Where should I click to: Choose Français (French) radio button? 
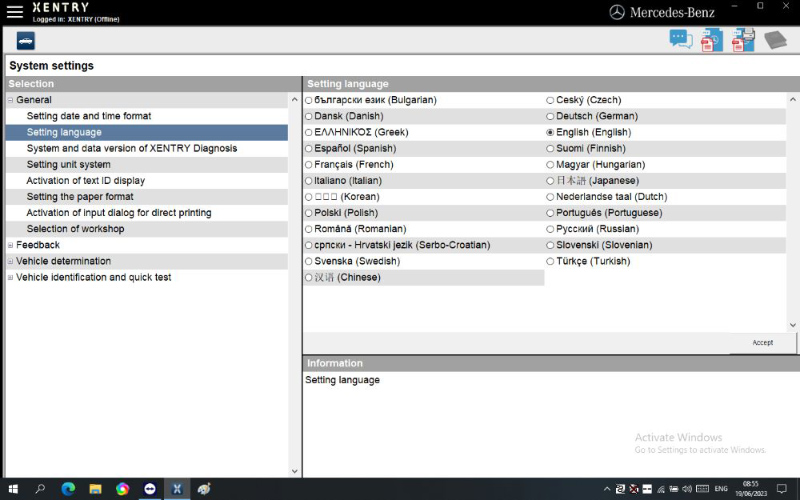309,165
